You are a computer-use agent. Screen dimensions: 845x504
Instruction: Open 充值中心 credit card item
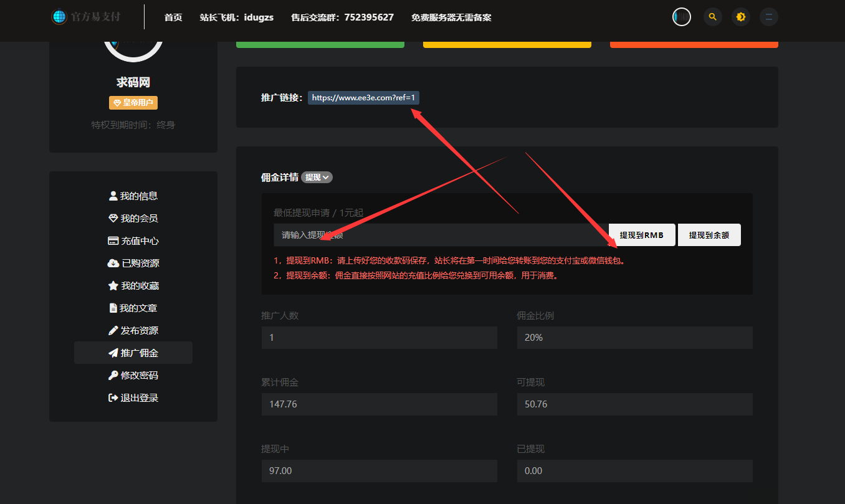coord(133,240)
